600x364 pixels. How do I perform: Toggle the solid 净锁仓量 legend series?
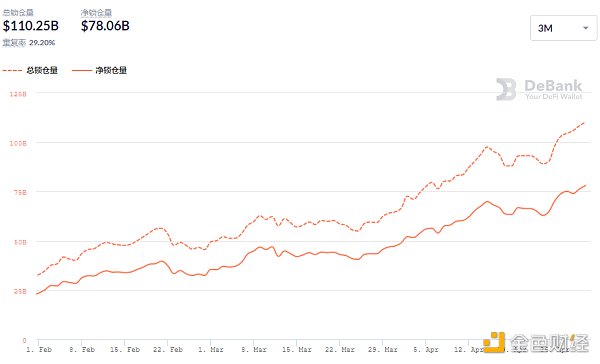(x=99, y=70)
